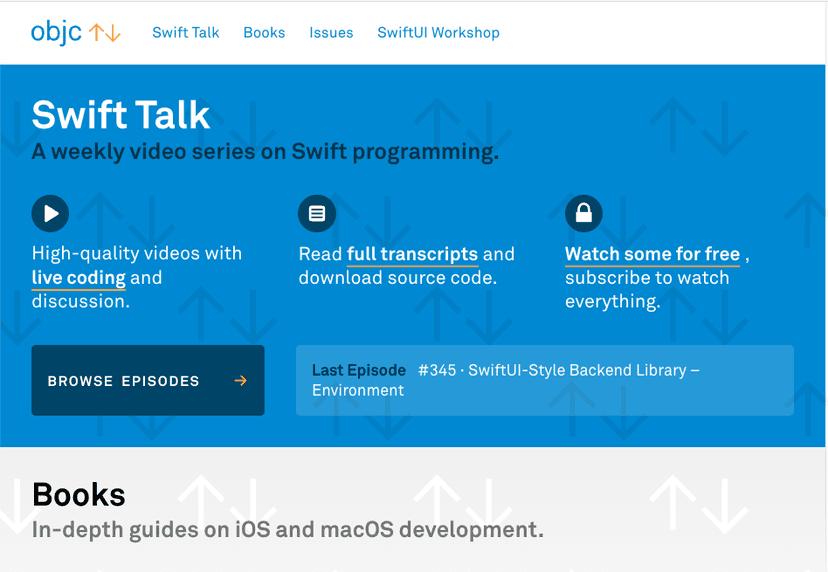Click the play circle icon above High-quality videos
The height and width of the screenshot is (572, 828).
[50, 213]
